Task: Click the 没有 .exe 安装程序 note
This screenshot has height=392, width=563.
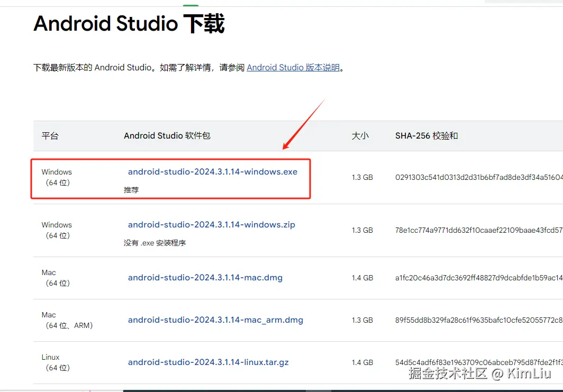Action: click(x=155, y=243)
